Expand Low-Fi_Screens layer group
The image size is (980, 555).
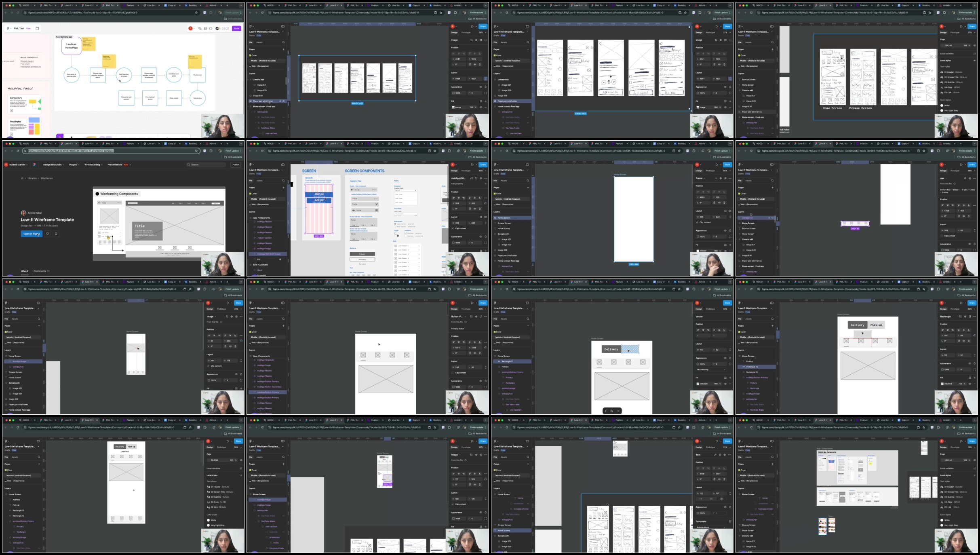[251, 265]
